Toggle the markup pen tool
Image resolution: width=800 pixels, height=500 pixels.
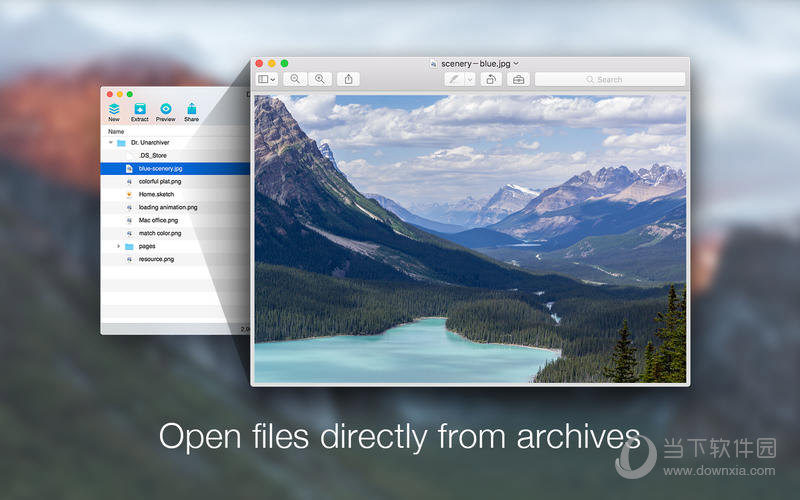tap(454, 79)
